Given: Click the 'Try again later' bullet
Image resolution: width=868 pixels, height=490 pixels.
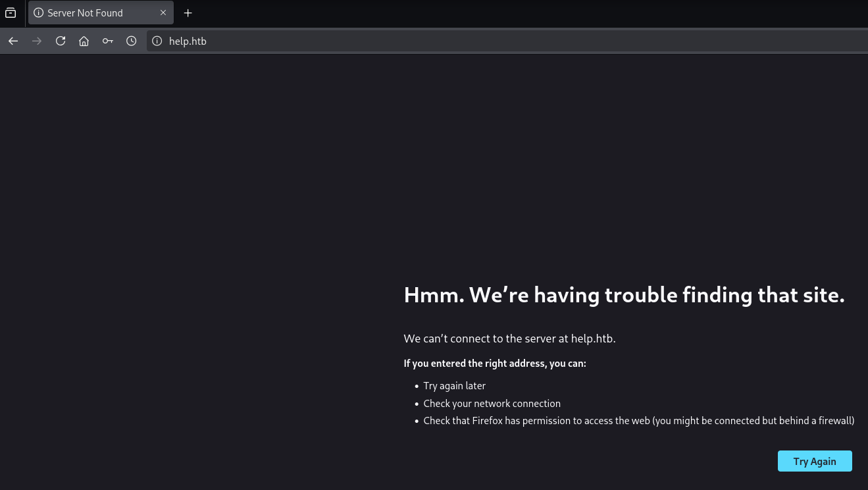Looking at the screenshot, I should pyautogui.click(x=454, y=386).
